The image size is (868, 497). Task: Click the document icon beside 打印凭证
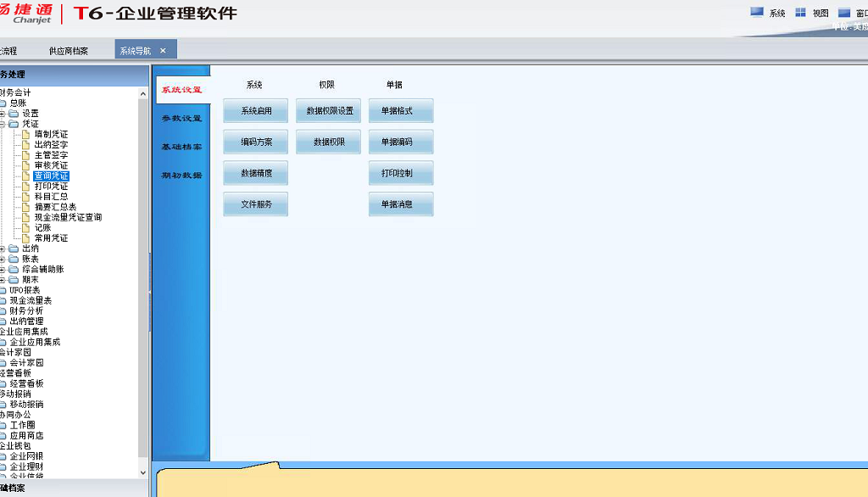pos(25,187)
